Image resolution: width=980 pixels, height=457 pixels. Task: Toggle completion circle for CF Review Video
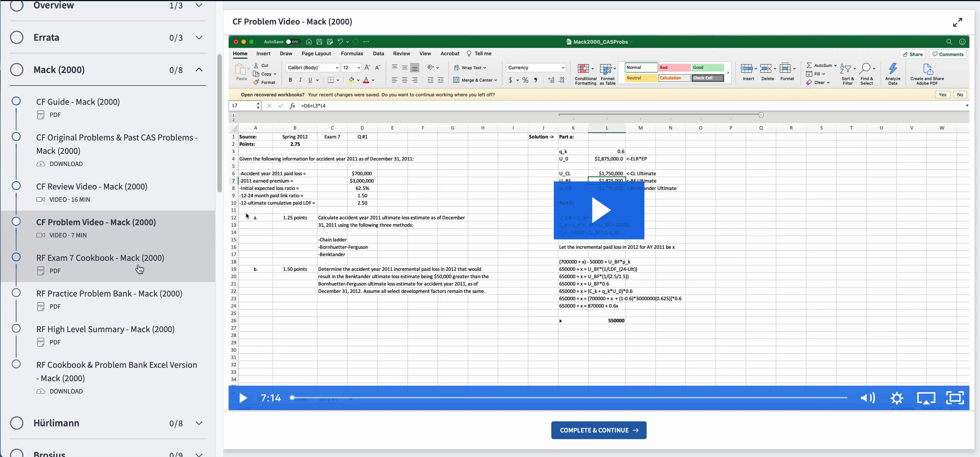tap(16, 186)
